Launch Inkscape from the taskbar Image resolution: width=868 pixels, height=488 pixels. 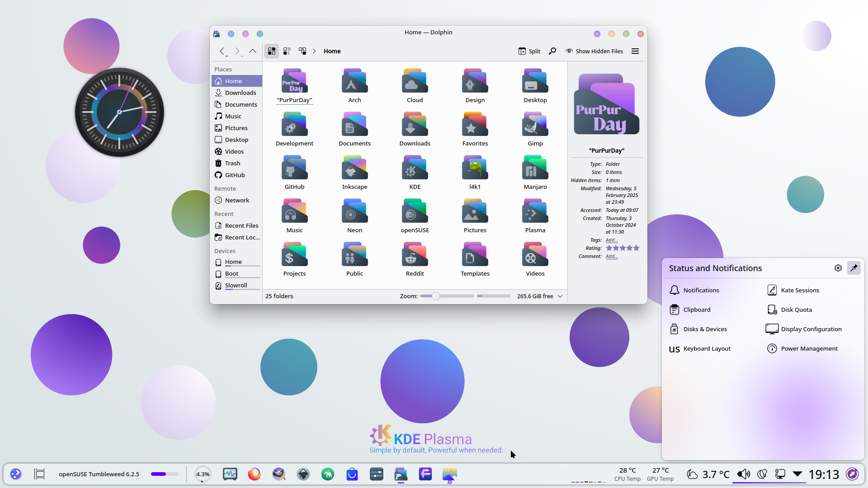point(303,474)
